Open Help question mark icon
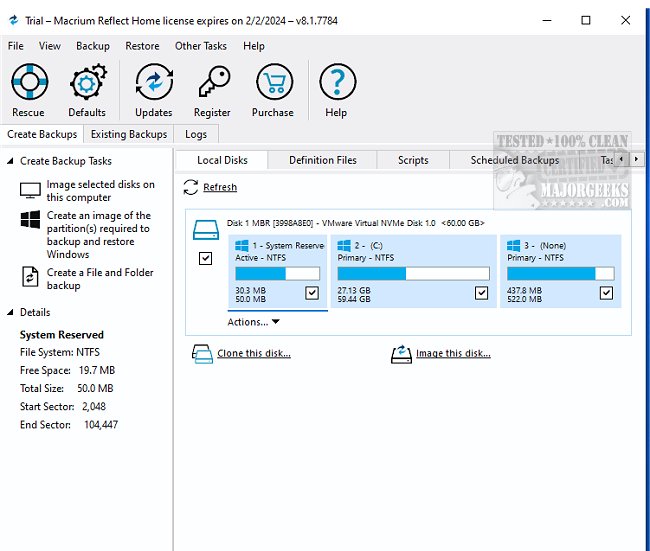Screen dimensions: 650x551 point(336,83)
